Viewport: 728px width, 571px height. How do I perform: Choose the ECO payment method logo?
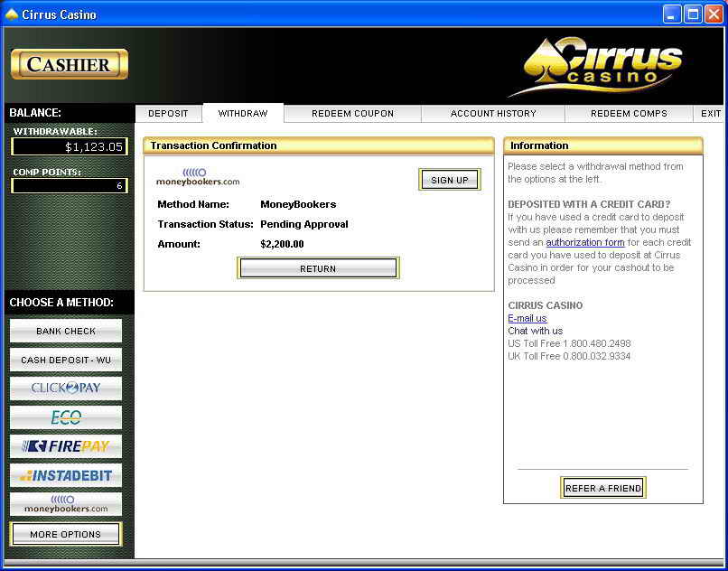66,417
